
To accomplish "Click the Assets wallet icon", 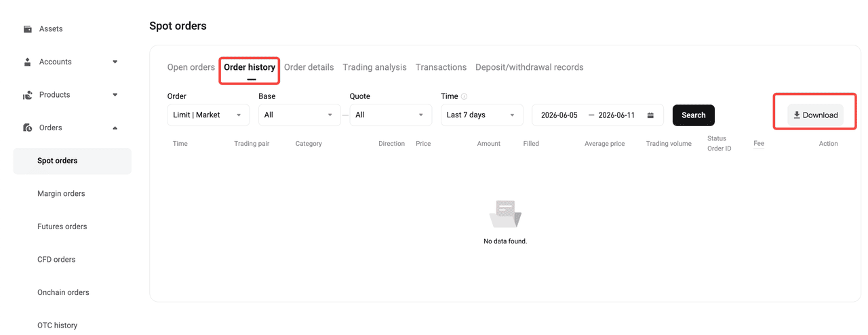I will tap(28, 29).
